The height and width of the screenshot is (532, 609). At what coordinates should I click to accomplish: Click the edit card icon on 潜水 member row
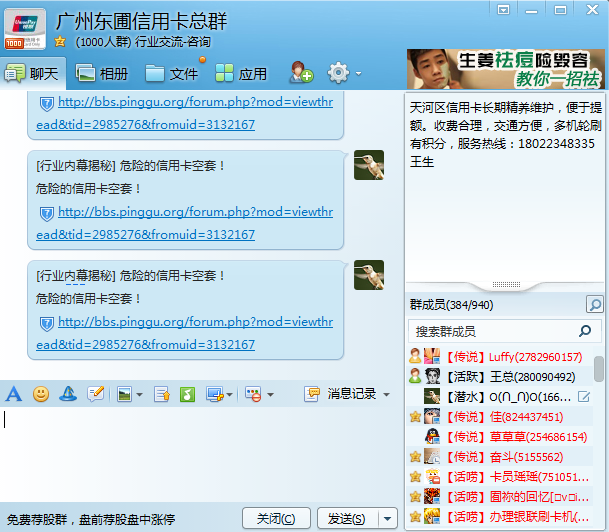click(x=584, y=397)
